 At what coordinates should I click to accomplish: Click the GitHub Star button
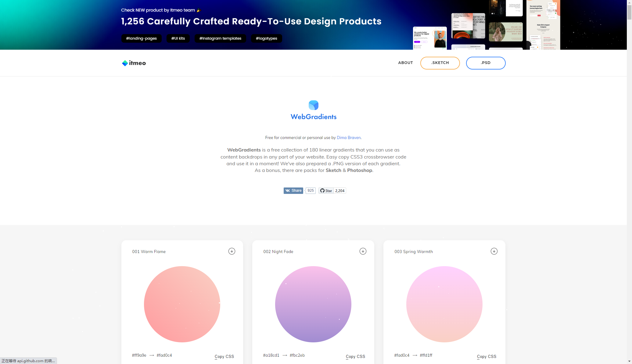326,191
